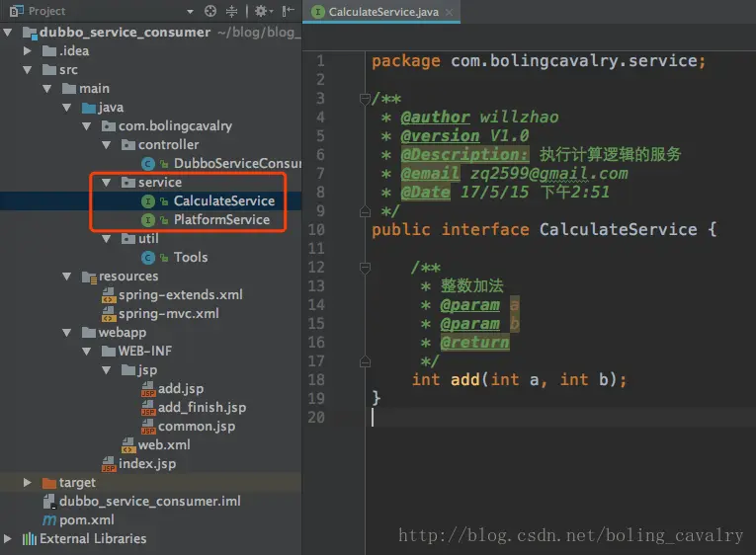Click the collapse all icon in Project toolbar
The height and width of the screenshot is (555, 756).
click(x=232, y=11)
